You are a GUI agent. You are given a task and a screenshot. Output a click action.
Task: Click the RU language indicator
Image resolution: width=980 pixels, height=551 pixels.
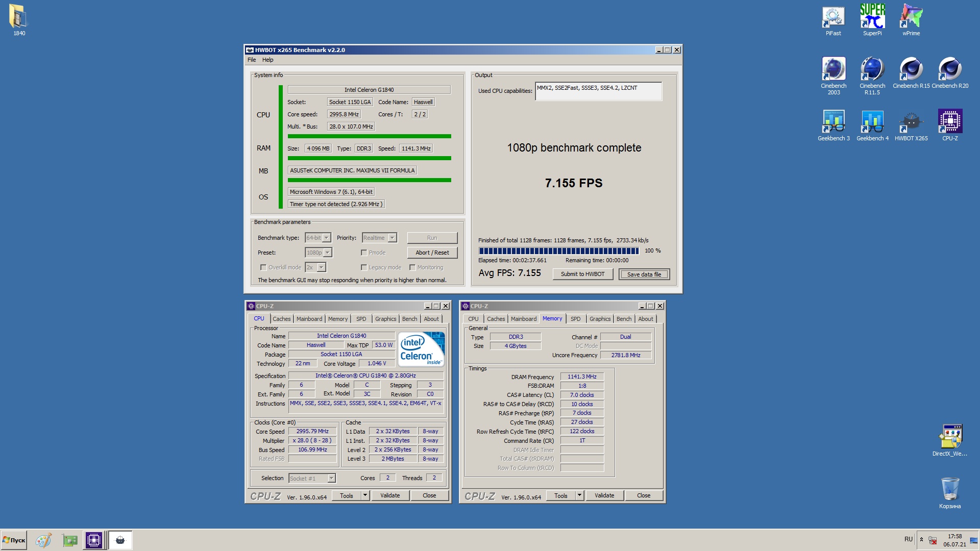click(x=908, y=539)
